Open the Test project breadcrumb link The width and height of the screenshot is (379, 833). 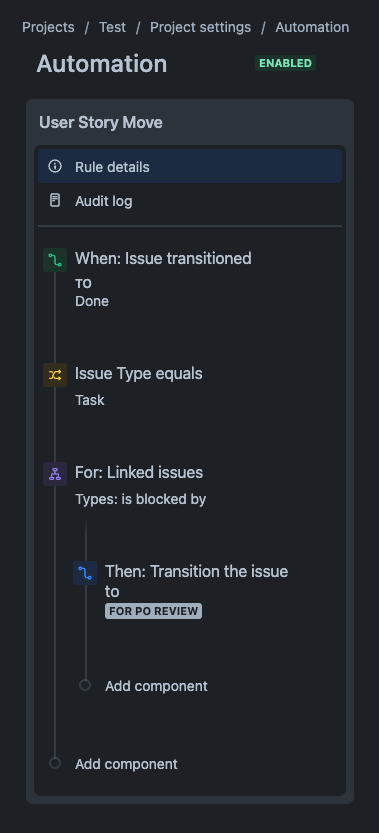coord(113,27)
